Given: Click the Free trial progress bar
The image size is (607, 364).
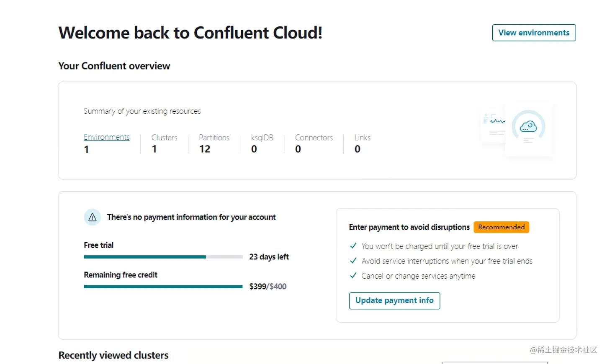Looking at the screenshot, I should [x=163, y=257].
